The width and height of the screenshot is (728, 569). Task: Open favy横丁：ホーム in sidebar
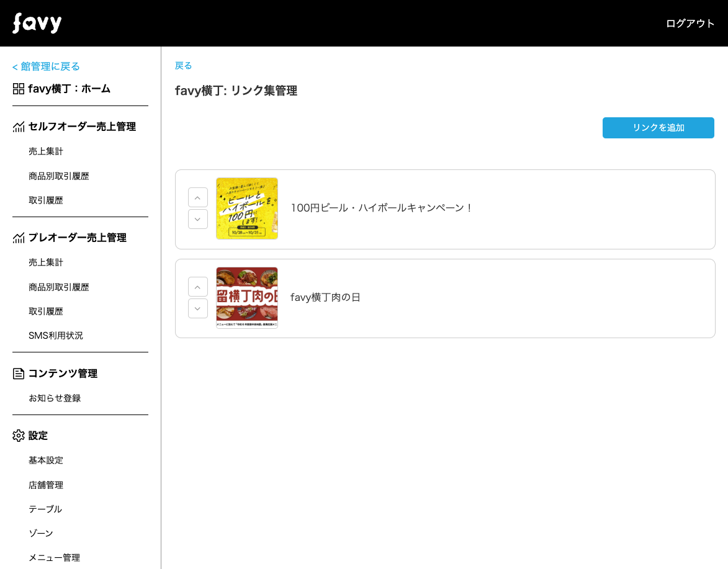[69, 89]
